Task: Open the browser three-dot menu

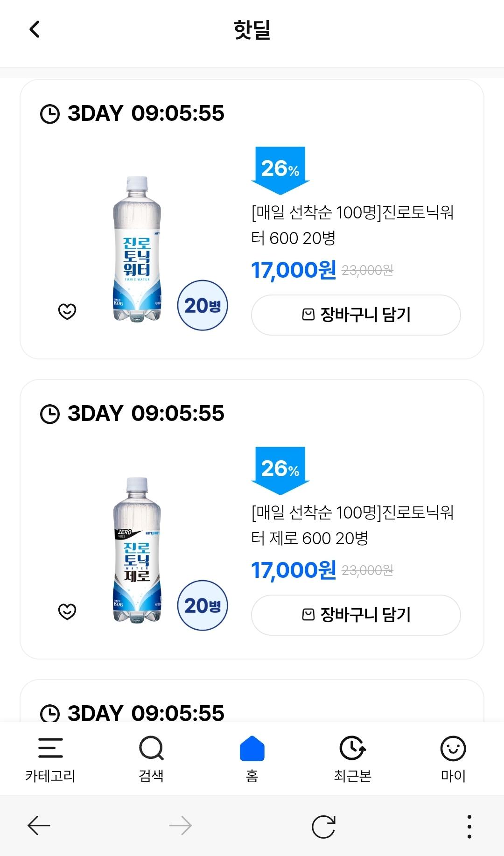Action: [x=469, y=826]
